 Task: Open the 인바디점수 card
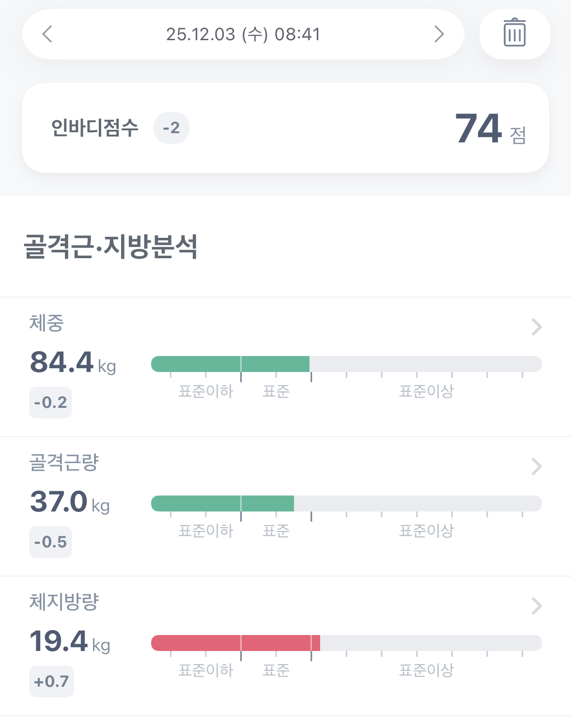(285, 128)
